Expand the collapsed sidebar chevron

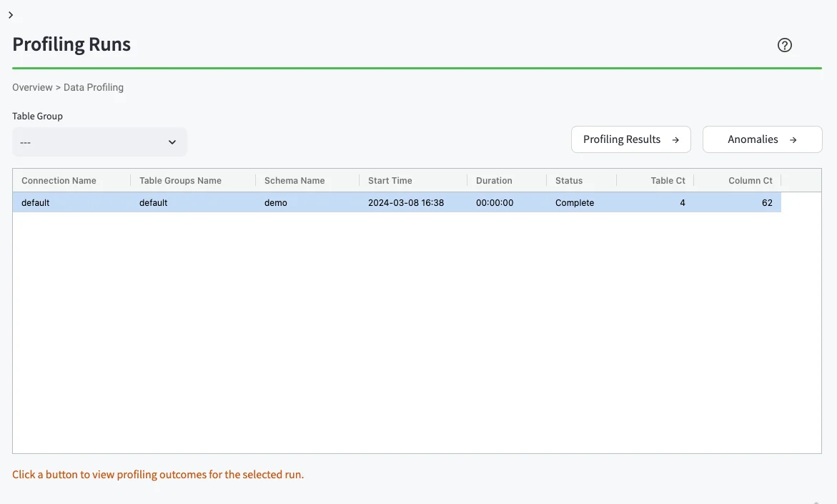pyautogui.click(x=11, y=14)
